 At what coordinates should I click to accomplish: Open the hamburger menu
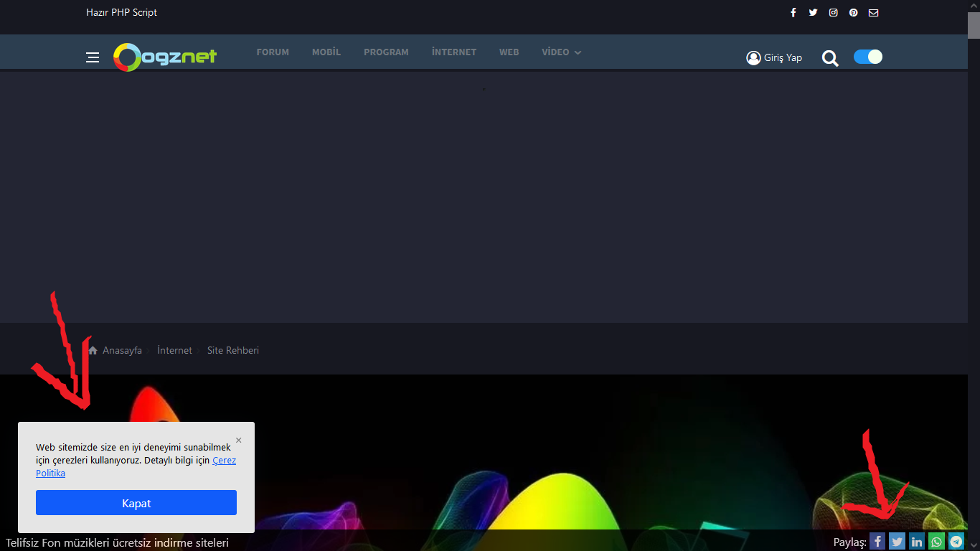(93, 57)
